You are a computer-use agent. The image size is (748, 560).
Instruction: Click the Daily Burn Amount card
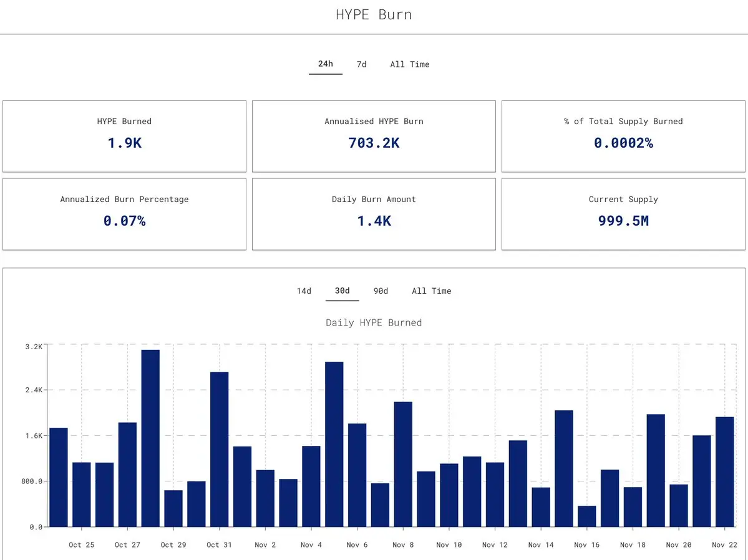click(x=374, y=214)
